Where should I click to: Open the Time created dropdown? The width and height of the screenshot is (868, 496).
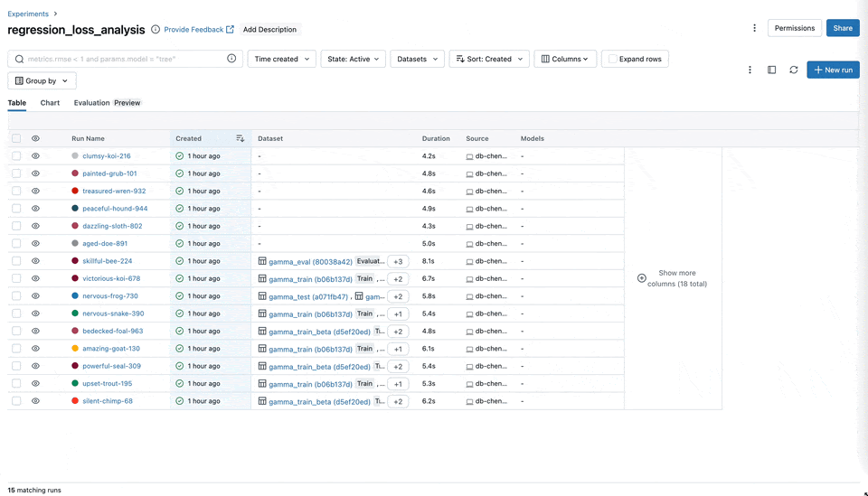pos(281,59)
